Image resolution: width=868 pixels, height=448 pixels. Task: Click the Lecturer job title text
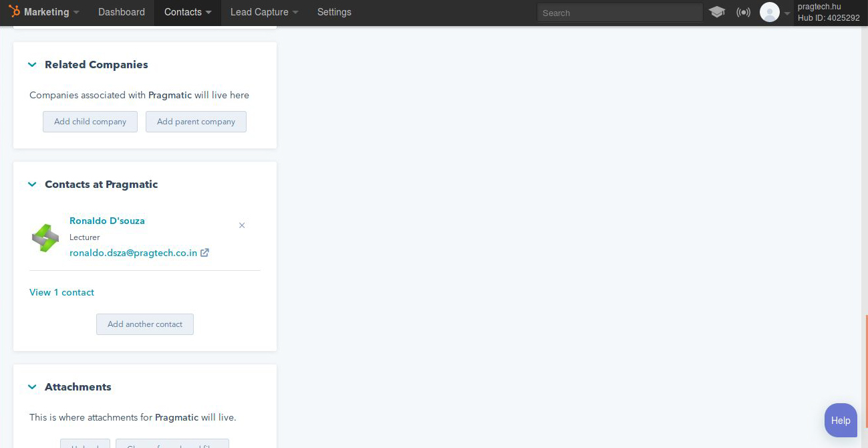84,237
